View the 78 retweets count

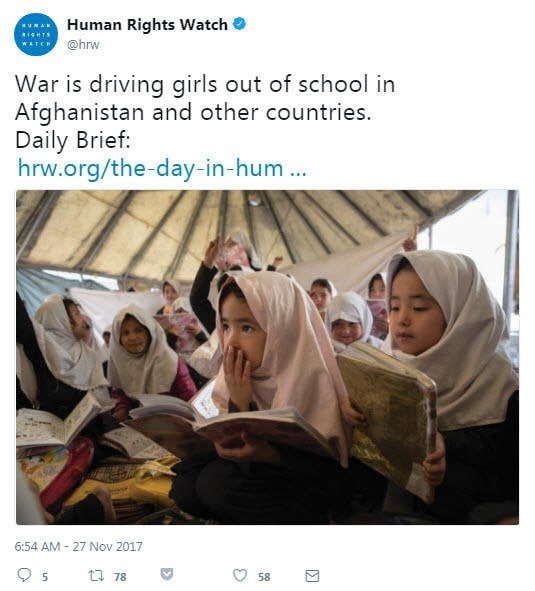click(120, 577)
